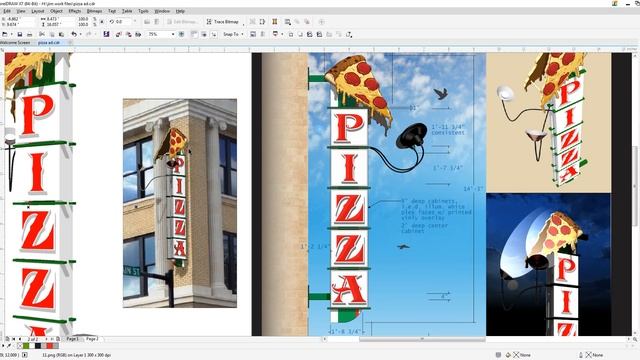The image size is (640, 360).
Task: Open the Layout menu
Action: [38, 11]
